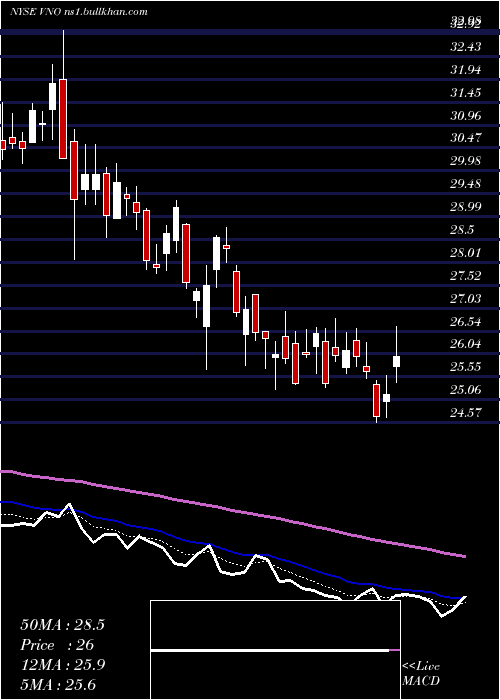Image resolution: width=500 pixels, height=700 pixels.
Task: Click the 28.01 price axis label
Action: click(466, 252)
